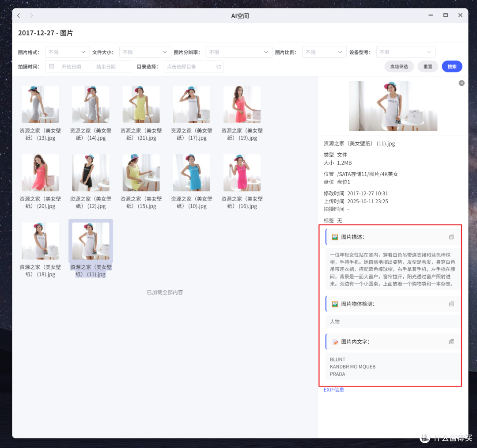Set the 结束日期 end date field

coord(106,67)
